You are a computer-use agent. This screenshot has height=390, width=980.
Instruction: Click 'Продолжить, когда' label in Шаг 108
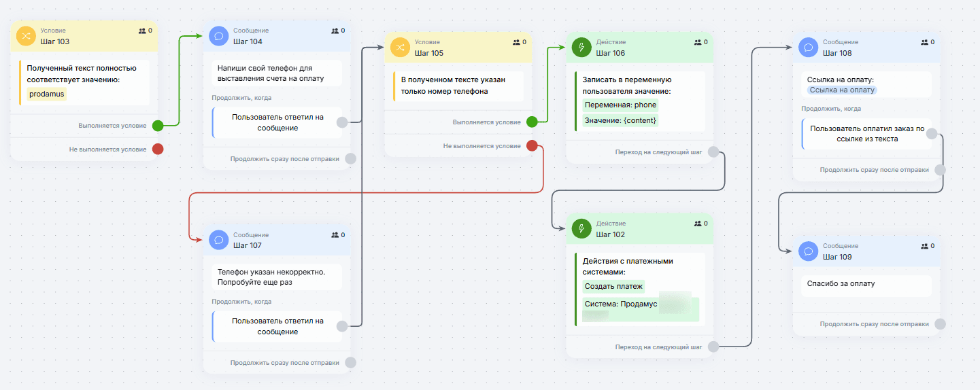click(831, 109)
